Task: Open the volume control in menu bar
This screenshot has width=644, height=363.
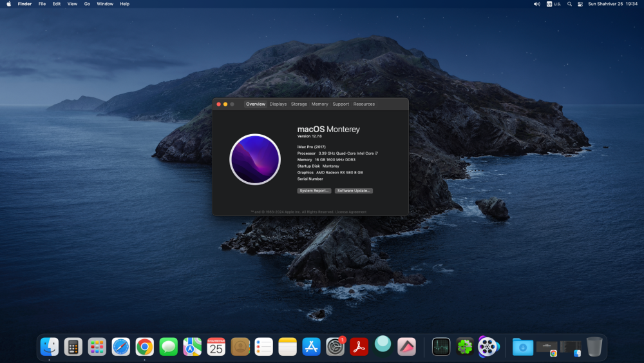Action: point(536,4)
